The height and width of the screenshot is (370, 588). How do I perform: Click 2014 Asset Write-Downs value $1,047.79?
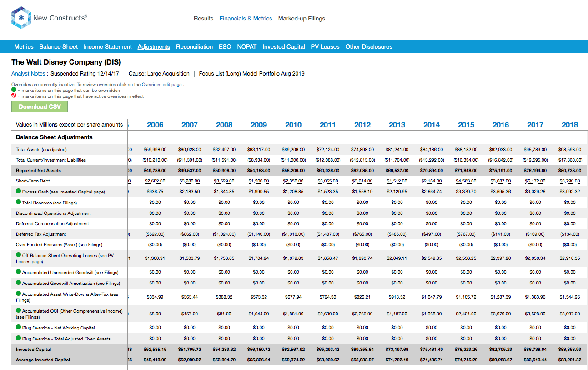click(x=432, y=297)
